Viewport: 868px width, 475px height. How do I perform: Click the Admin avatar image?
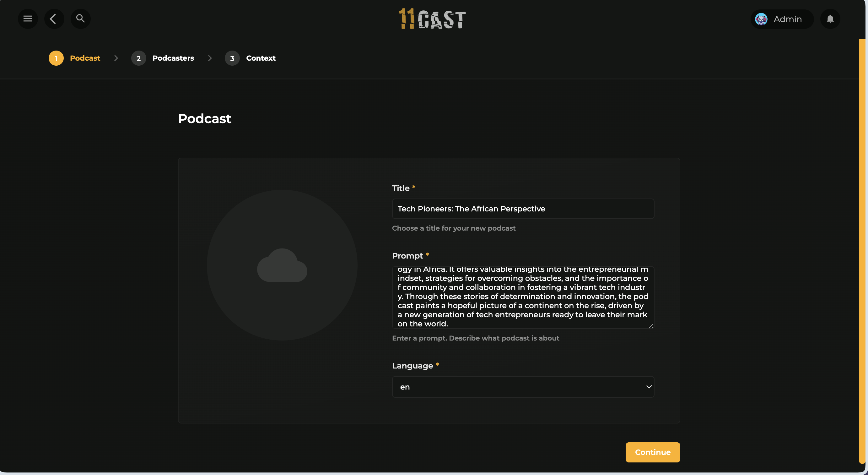pyautogui.click(x=761, y=19)
